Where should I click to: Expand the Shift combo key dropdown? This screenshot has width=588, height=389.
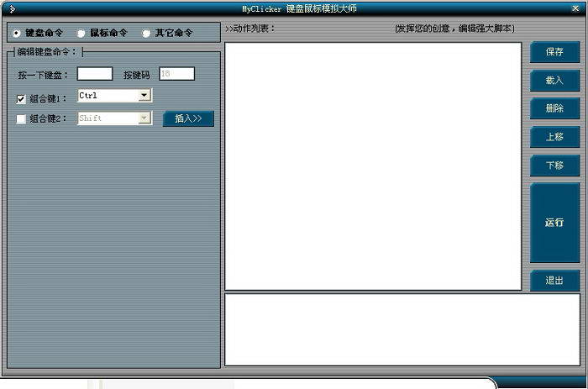(144, 118)
